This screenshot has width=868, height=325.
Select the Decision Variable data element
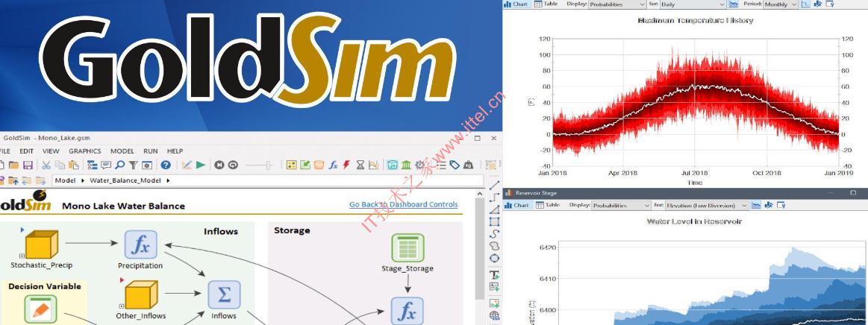[x=40, y=309]
